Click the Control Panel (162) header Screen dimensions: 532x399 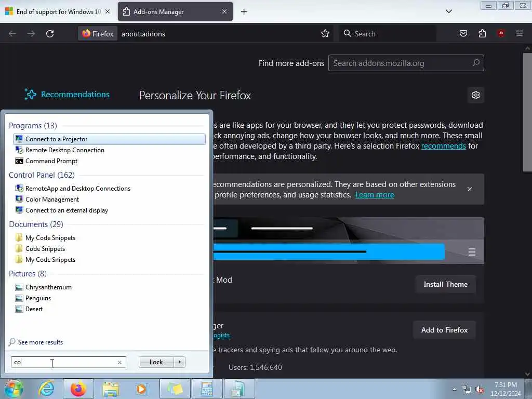[42, 175]
